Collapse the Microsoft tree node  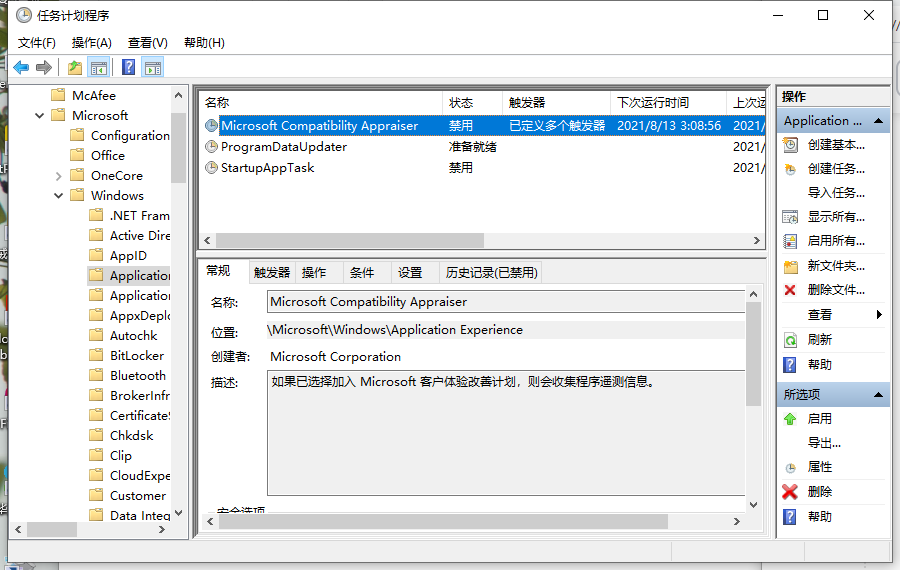(x=39, y=115)
